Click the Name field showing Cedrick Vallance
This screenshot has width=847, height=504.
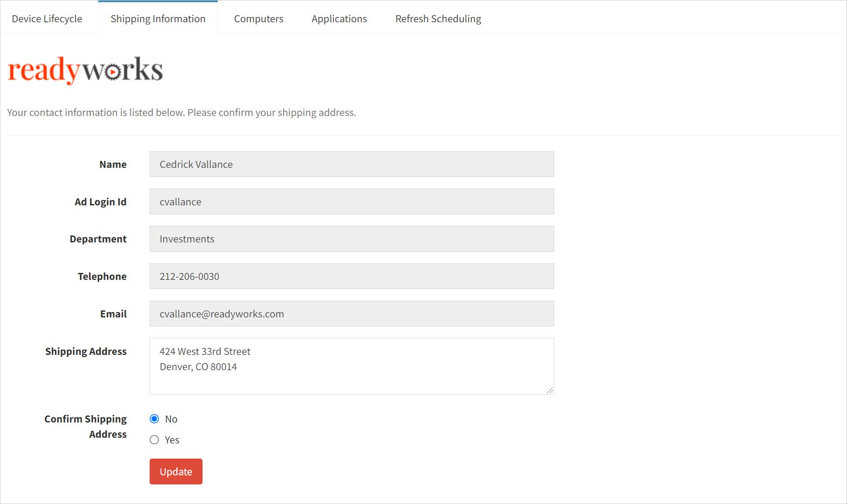[352, 164]
